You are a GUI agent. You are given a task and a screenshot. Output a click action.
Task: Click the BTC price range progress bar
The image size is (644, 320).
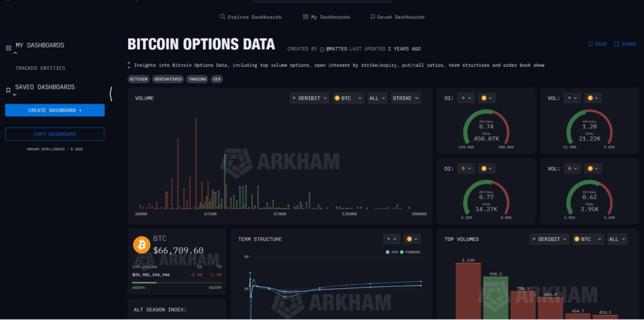[x=177, y=282]
